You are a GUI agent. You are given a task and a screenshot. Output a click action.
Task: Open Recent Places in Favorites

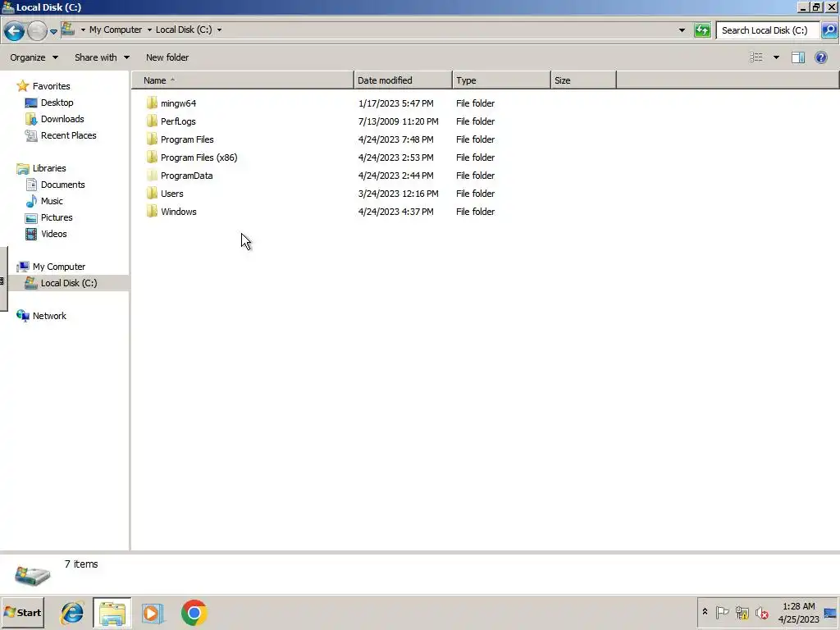coord(69,135)
